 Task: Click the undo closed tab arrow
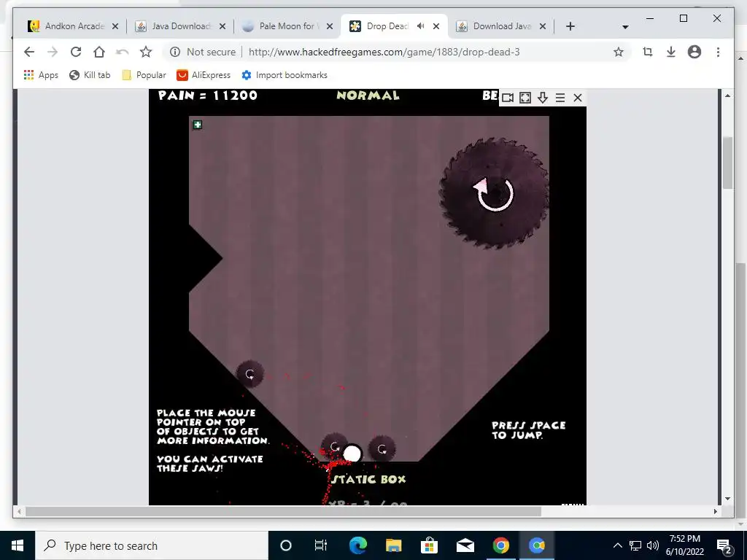click(x=123, y=52)
